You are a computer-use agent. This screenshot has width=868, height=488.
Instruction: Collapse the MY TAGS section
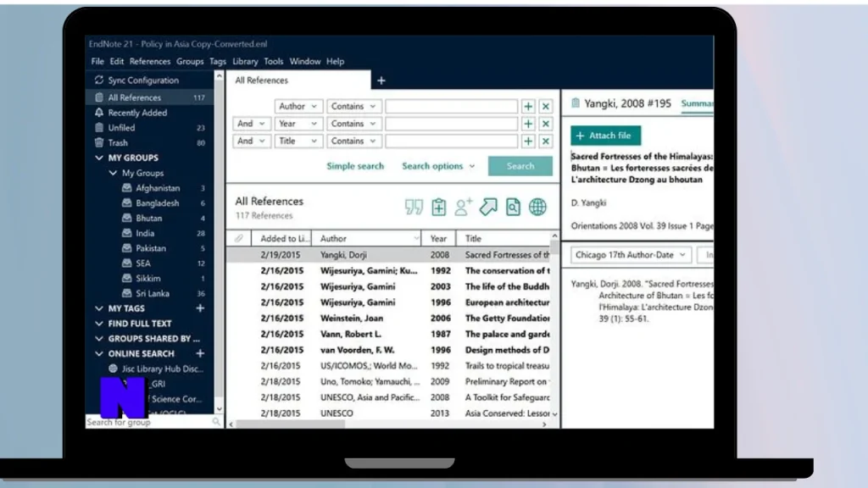click(x=99, y=308)
